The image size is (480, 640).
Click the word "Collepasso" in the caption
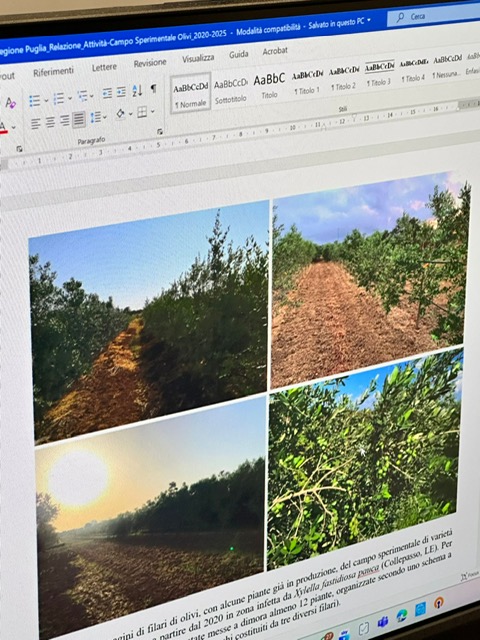402,561
